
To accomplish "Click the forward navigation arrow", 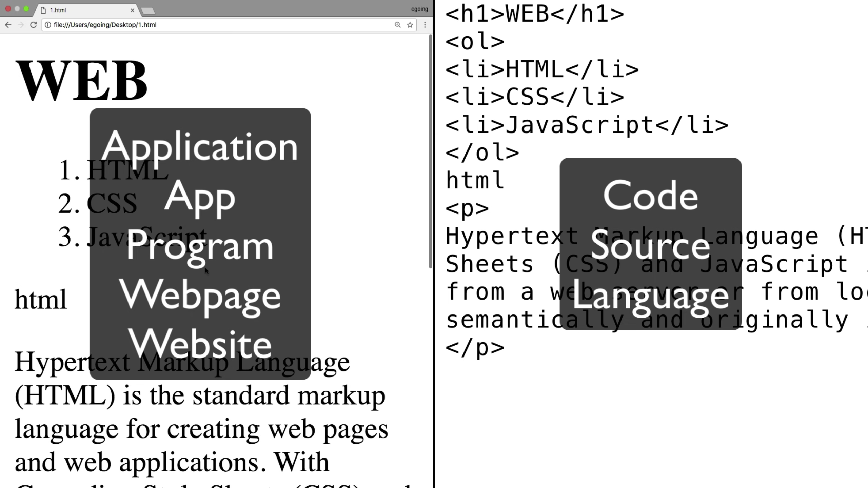I will pyautogui.click(x=21, y=25).
